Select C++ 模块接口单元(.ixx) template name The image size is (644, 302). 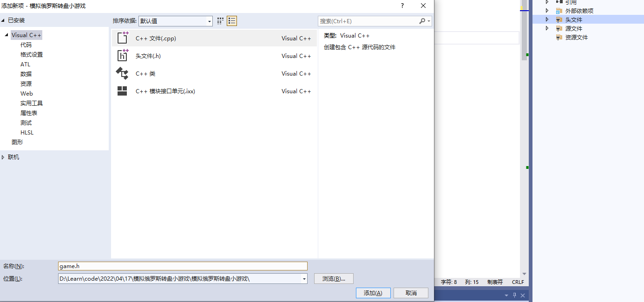(165, 91)
